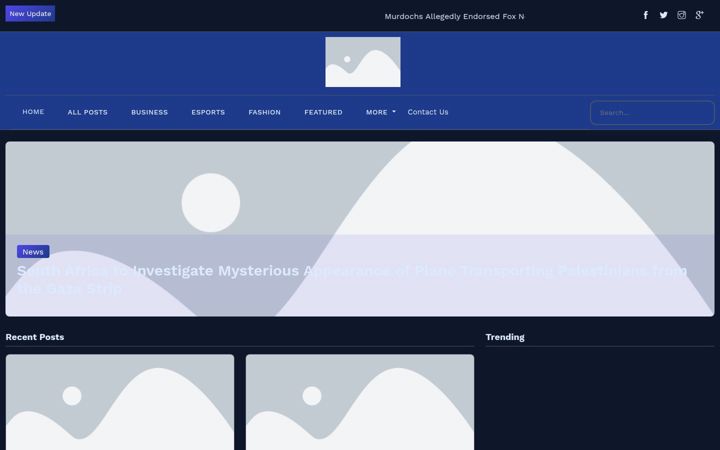The height and width of the screenshot is (450, 720).
Task: Click the Recent Posts heading
Action: tap(35, 337)
